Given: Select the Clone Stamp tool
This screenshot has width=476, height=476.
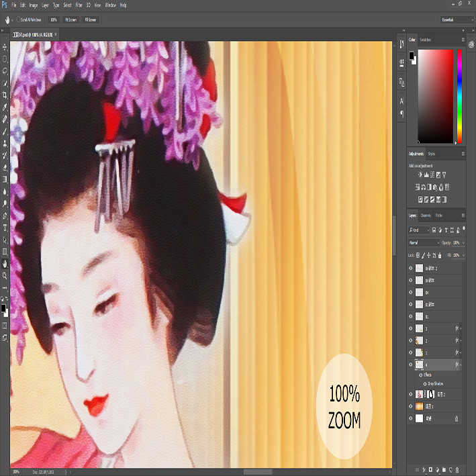Looking at the screenshot, I should pyautogui.click(x=5, y=143).
